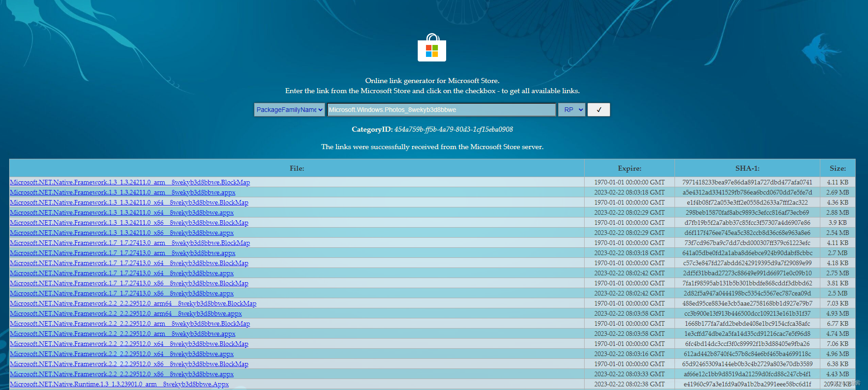
Task: Download Framework.1.7 x64 appx file
Action: pos(122,273)
